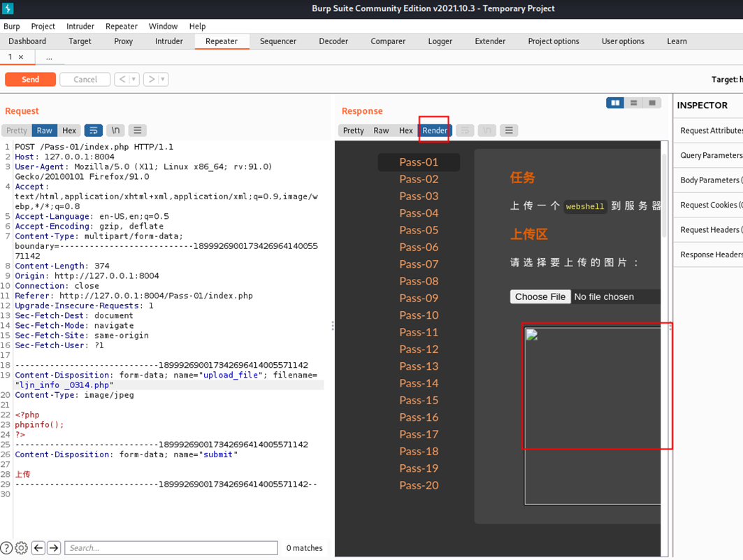Toggle word wrap icon in Request toolbar
The width and height of the screenshot is (743, 560).
94,130
